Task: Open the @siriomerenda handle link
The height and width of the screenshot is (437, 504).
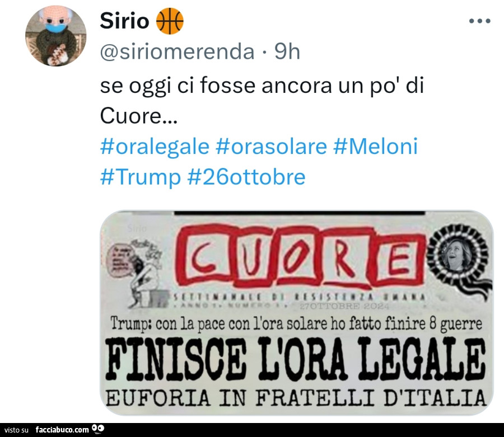Action: pyautogui.click(x=177, y=51)
